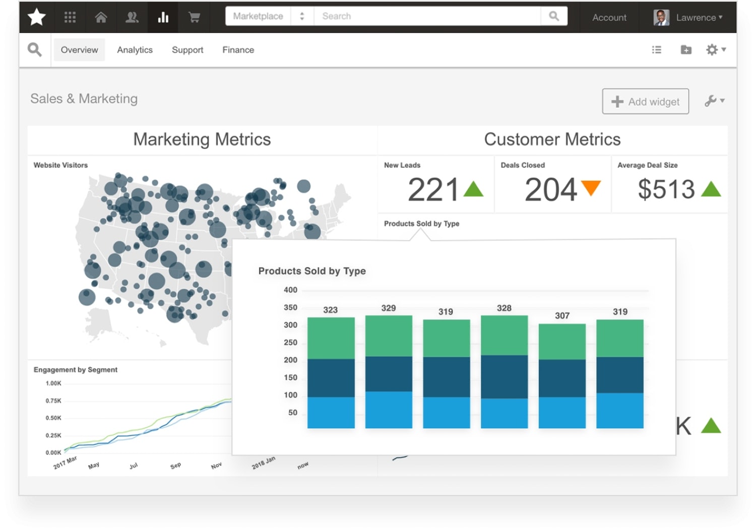Screen dimensions: 756x532
Task: Open the gear settings dropdown
Action: (715, 50)
